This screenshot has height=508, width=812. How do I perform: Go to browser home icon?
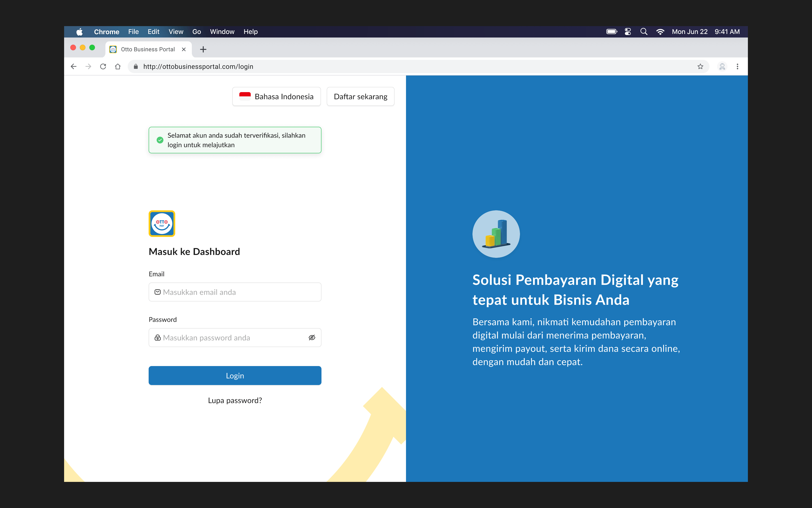(x=118, y=66)
